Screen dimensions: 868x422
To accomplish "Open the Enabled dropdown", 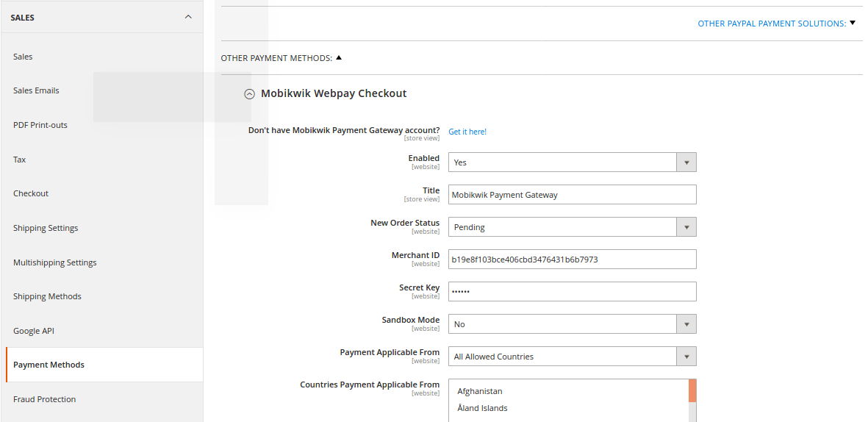I will (x=572, y=162).
